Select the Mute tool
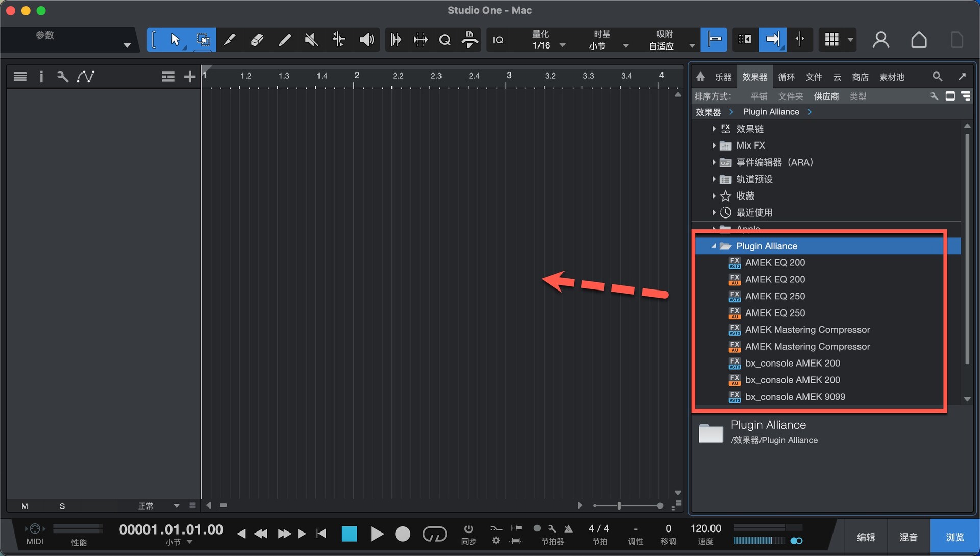The height and width of the screenshot is (556, 980). tap(311, 40)
